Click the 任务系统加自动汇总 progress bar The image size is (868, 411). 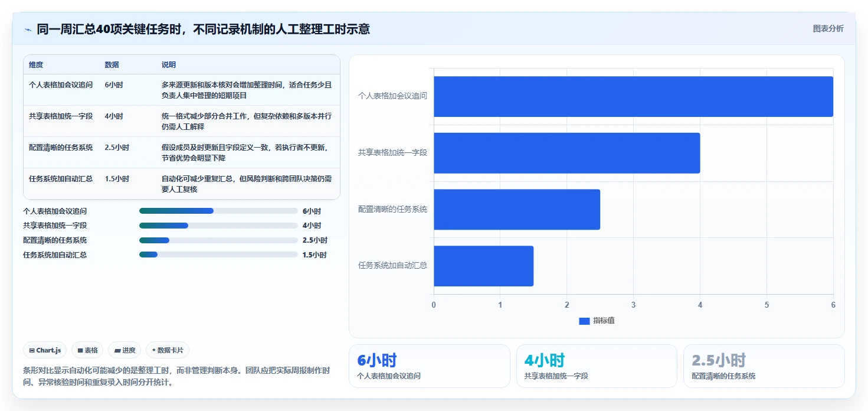(x=218, y=255)
